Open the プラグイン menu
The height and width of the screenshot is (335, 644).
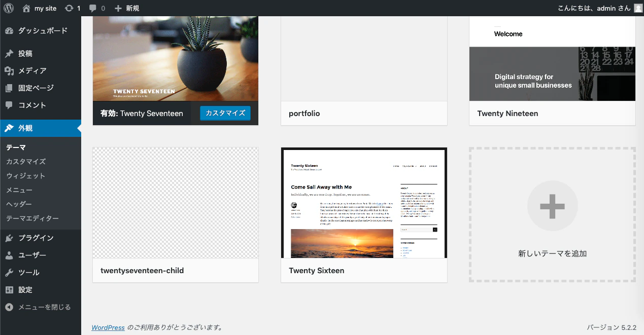coord(41,238)
